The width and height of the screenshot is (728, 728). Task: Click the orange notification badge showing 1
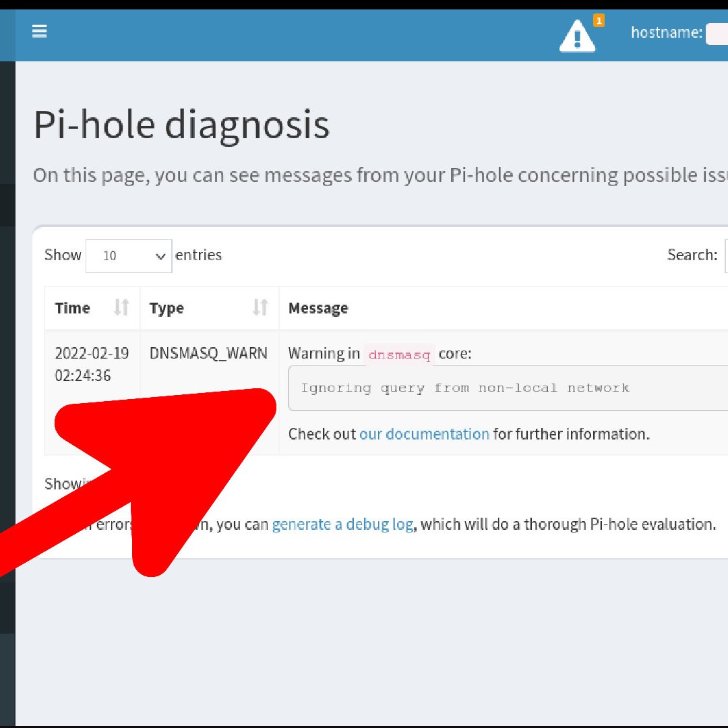click(x=599, y=21)
